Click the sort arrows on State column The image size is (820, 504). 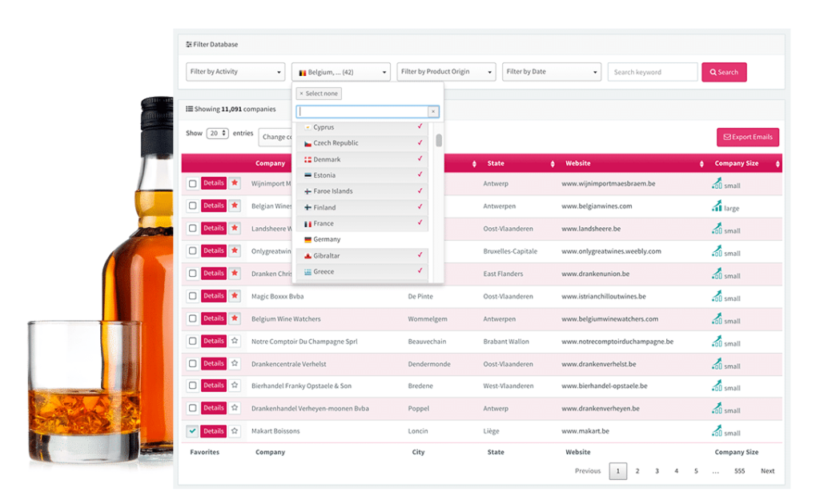click(553, 164)
